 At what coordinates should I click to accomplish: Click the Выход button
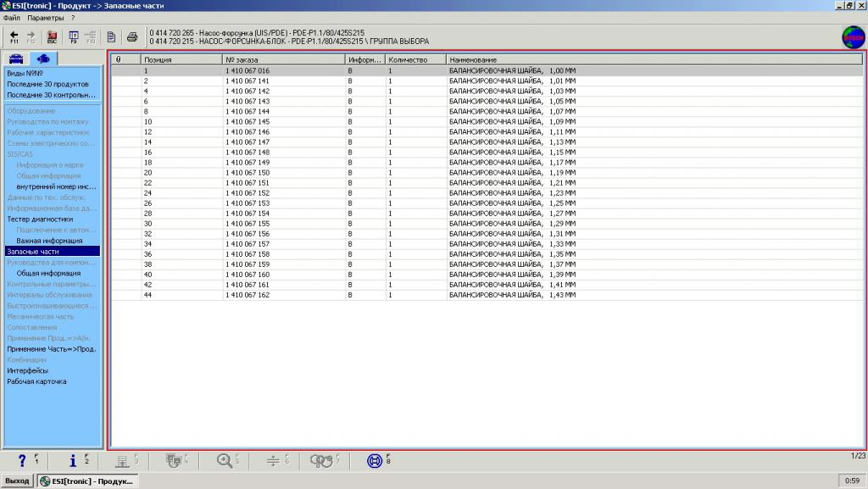click(17, 481)
